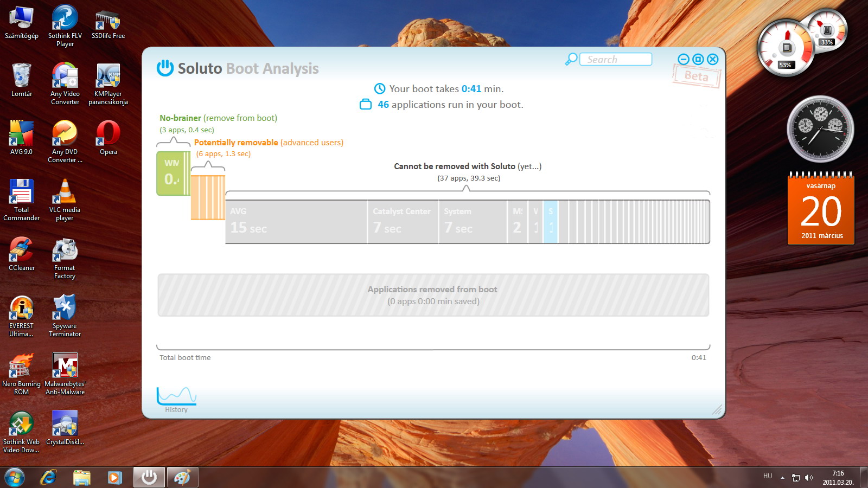Image resolution: width=868 pixels, height=488 pixels.
Task: Open the network tray icon
Action: pos(796,478)
